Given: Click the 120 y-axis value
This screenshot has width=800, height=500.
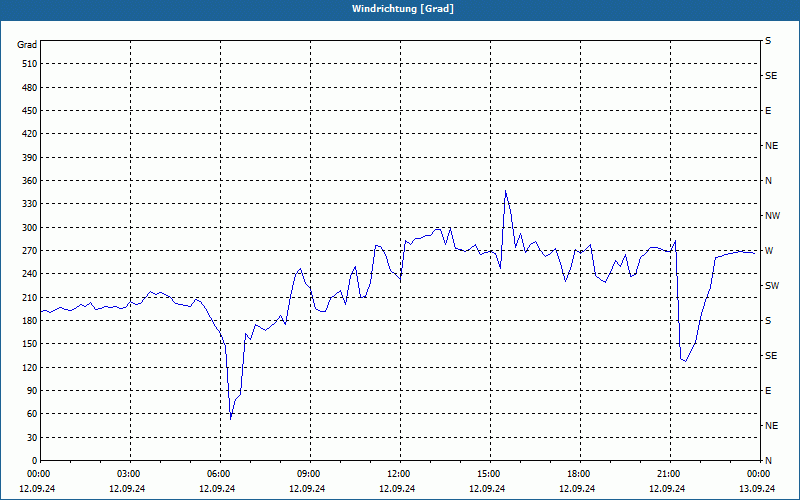Looking at the screenshot, I should (x=29, y=367).
